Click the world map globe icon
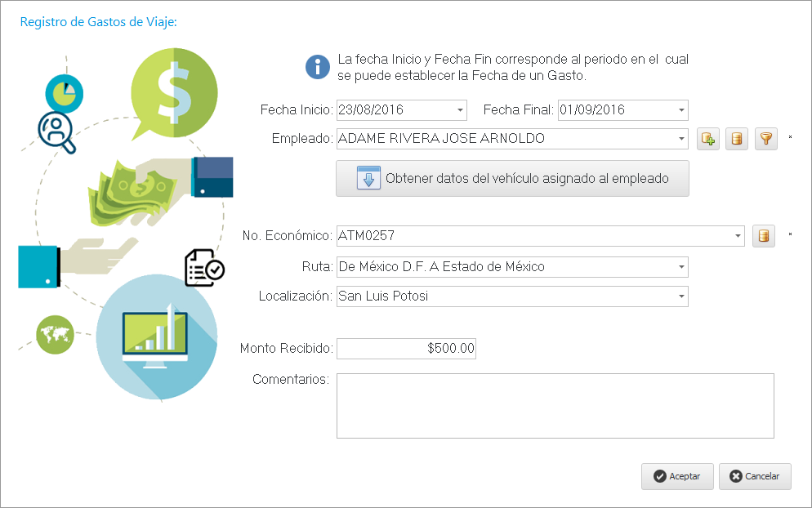The width and height of the screenshot is (812, 508). pos(55,334)
